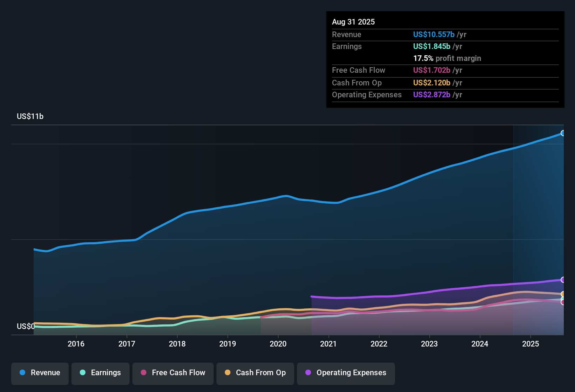Select the Operating Expenses endpoint marker
Image resolution: width=575 pixels, height=392 pixels.
[563, 280]
